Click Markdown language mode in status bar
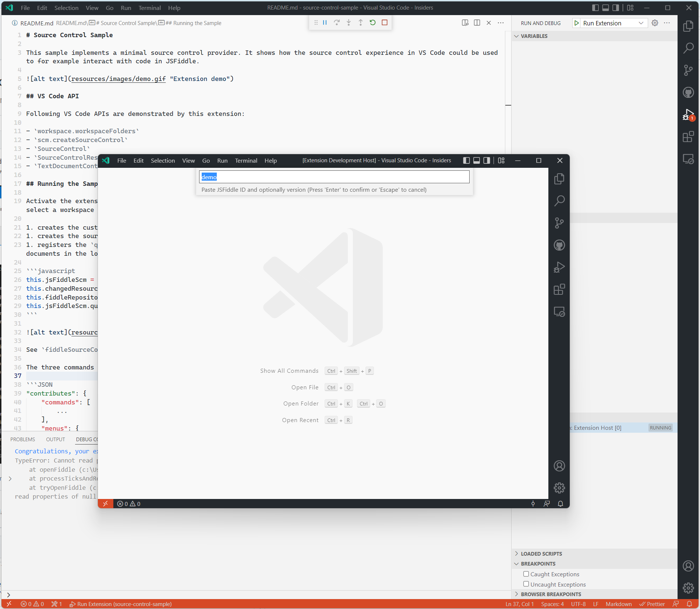 (618, 604)
